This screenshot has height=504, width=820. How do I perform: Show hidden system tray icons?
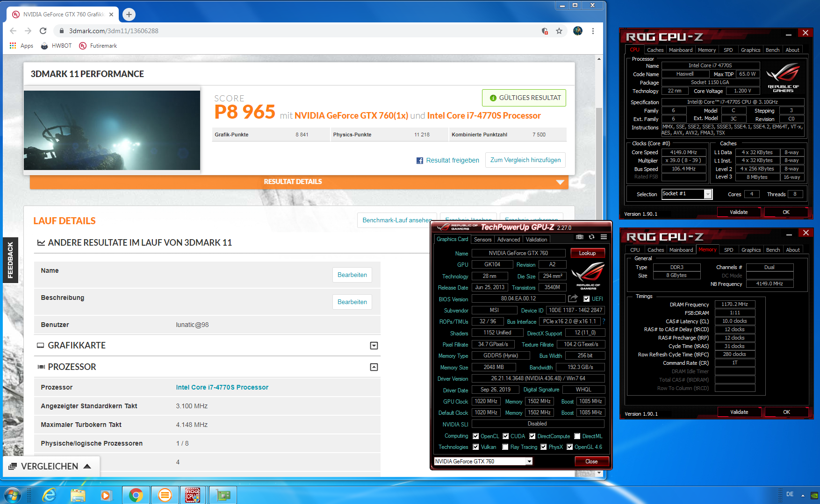click(803, 495)
